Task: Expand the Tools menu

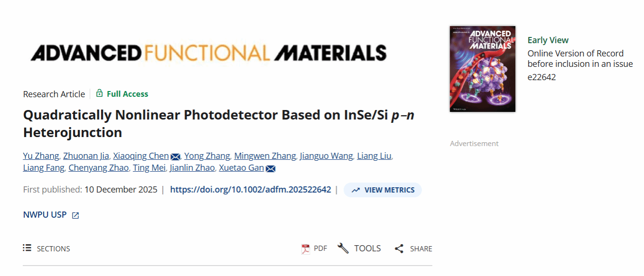Action: 367,248
